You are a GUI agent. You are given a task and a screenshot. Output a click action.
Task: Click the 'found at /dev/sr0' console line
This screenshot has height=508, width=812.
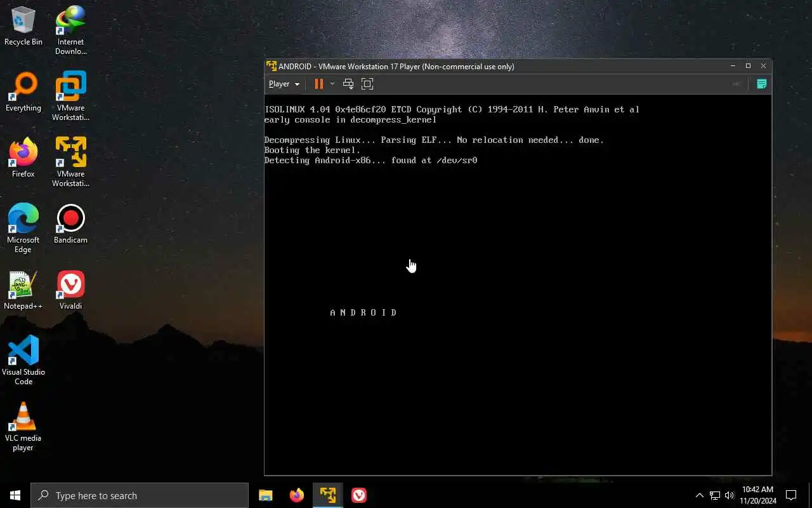point(370,161)
